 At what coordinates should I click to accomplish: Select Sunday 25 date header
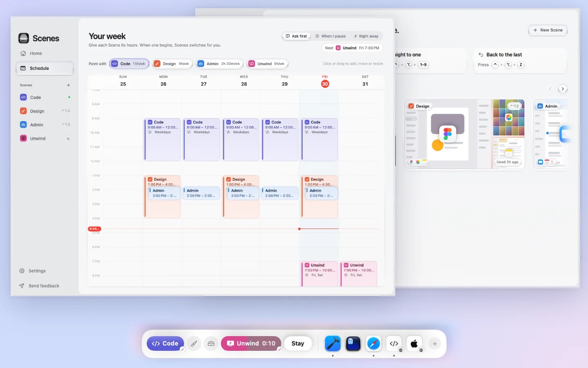(x=123, y=81)
